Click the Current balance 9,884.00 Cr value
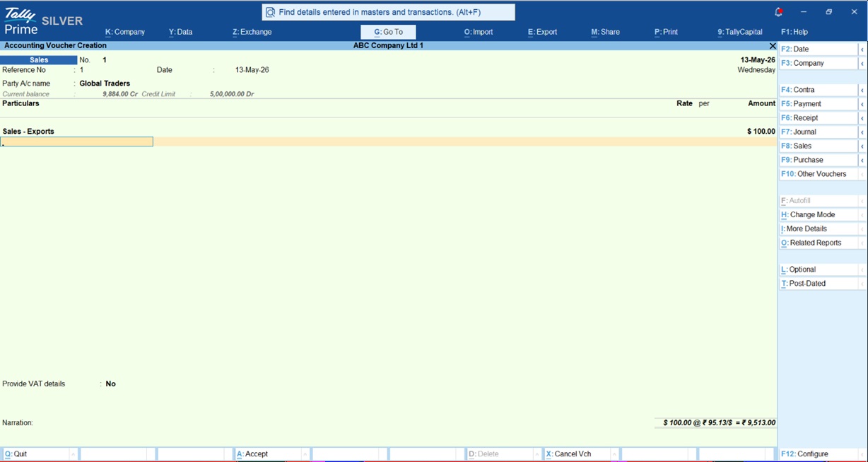This screenshot has height=462, width=868. point(120,94)
